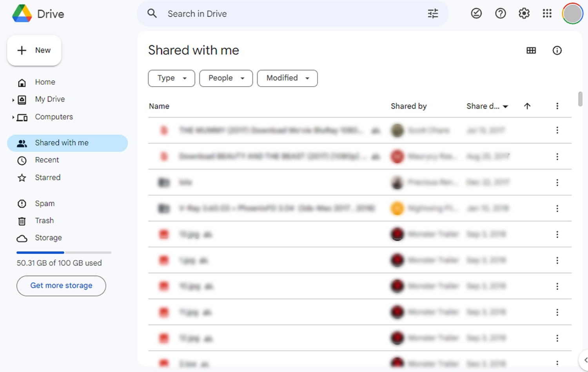This screenshot has height=372, width=588.
Task: Expand the Computers sidebar section
Action: click(x=13, y=117)
